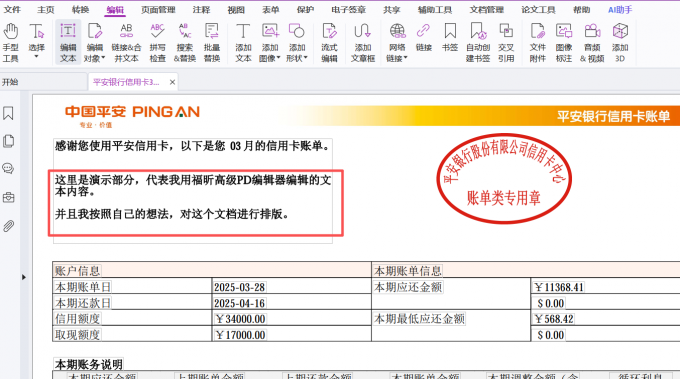
Task: Open the Page Management tab (页面管理)
Action: 158,10
